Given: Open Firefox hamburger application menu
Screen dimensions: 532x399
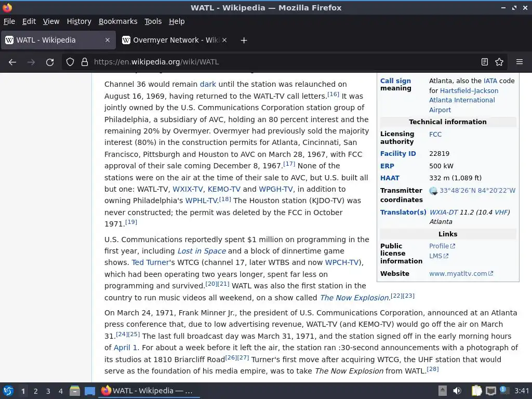Looking at the screenshot, I should click(x=520, y=62).
